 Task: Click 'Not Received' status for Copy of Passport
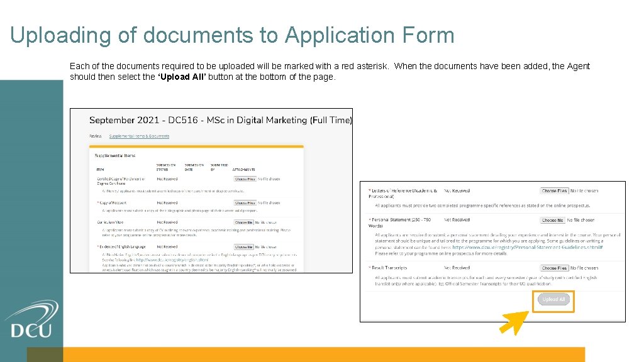pyautogui.click(x=167, y=203)
